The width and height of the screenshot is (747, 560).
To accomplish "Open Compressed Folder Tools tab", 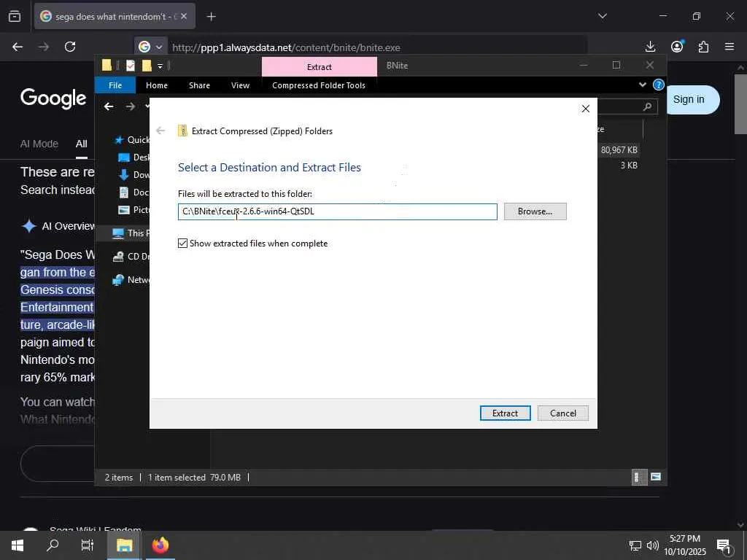I will pos(319,85).
